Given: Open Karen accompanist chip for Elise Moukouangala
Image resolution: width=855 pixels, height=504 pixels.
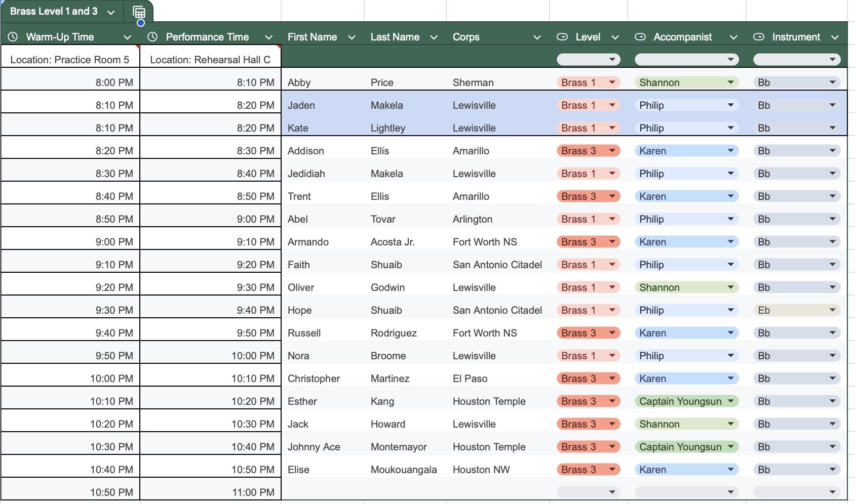Looking at the screenshot, I should (687, 470).
